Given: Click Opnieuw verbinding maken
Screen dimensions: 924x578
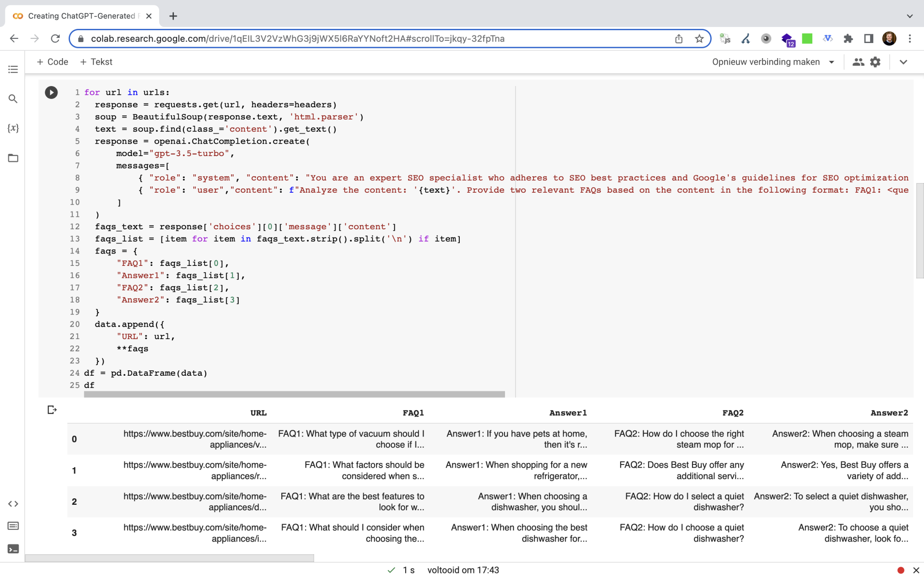Looking at the screenshot, I should (x=765, y=62).
